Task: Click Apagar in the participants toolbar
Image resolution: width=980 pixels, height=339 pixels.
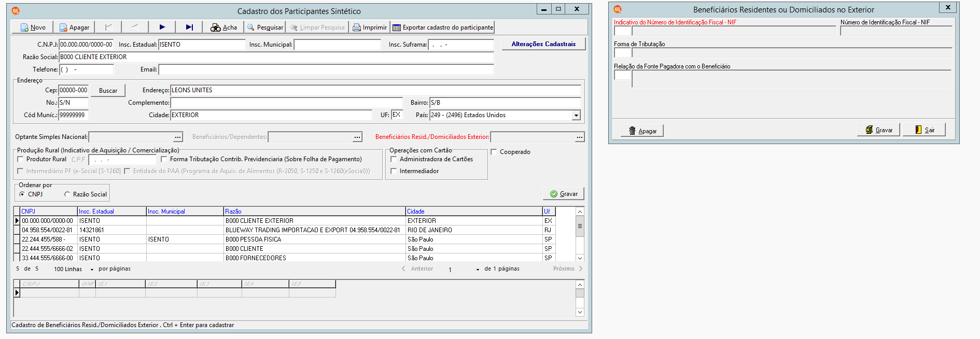Action: [74, 27]
